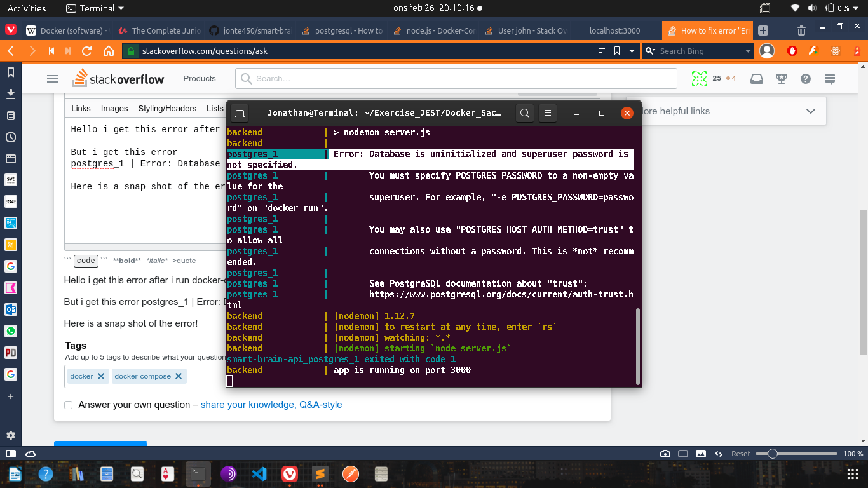
Task: Switch to The Complete Junior tab
Action: click(x=158, y=30)
